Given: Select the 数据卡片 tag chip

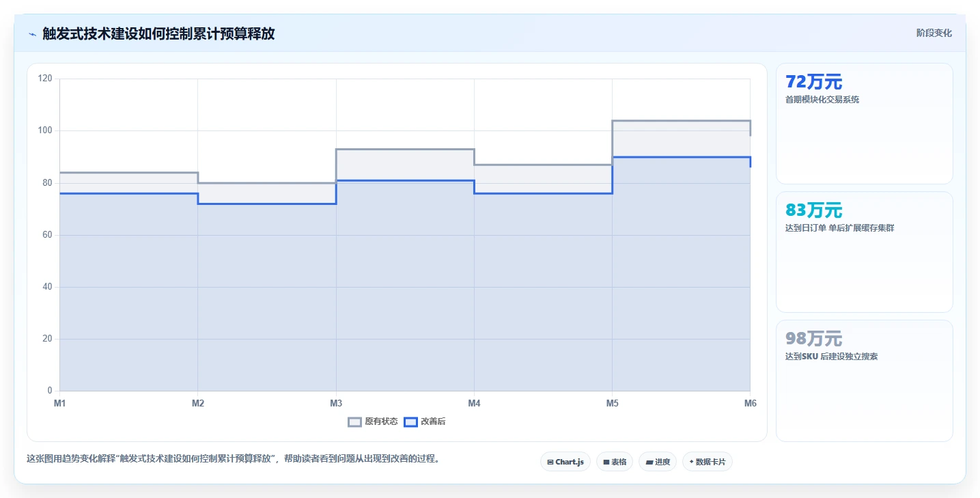Looking at the screenshot, I should (x=707, y=462).
